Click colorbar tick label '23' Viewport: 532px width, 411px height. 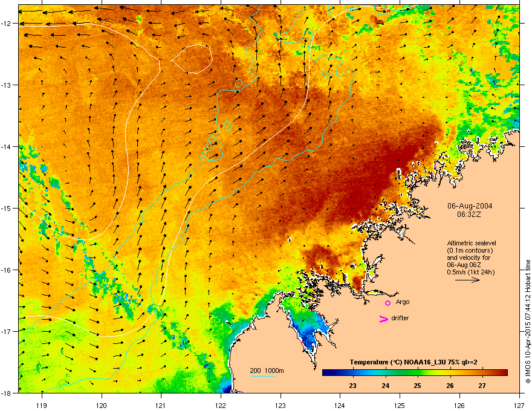click(353, 386)
